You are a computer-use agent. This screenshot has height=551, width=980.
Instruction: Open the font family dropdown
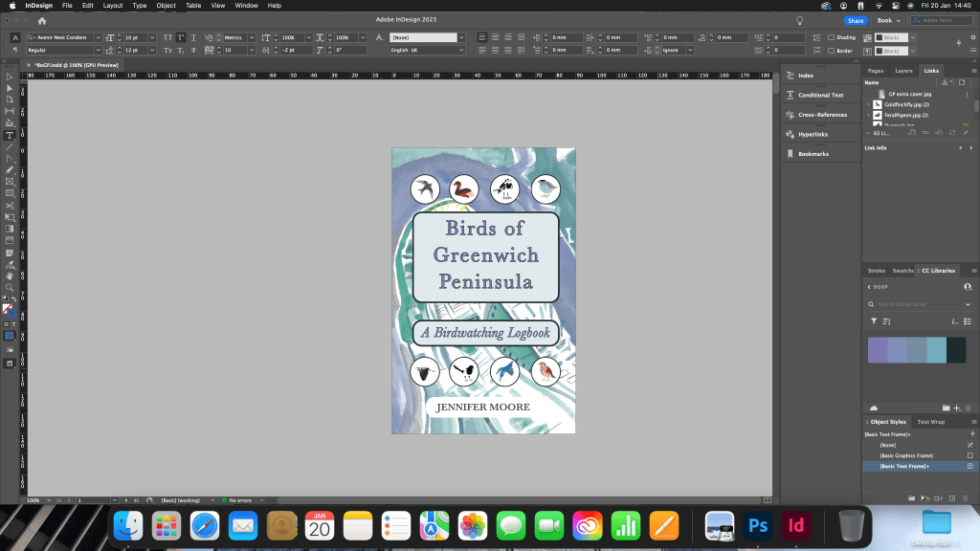pos(97,37)
